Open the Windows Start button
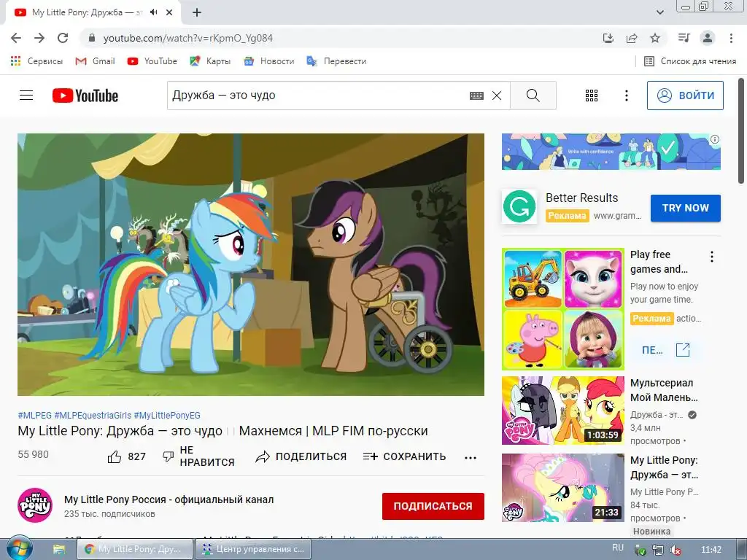 click(x=18, y=549)
